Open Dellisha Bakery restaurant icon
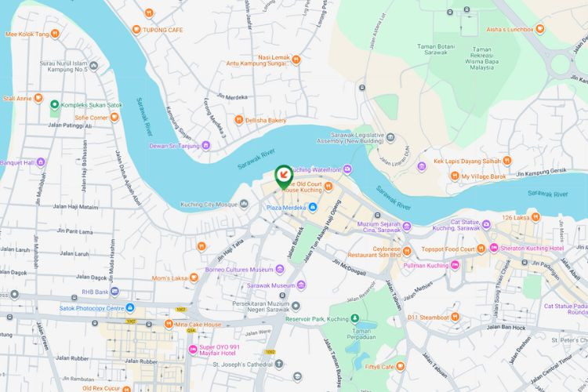Screen dimensions: 588x392 [x=239, y=120]
